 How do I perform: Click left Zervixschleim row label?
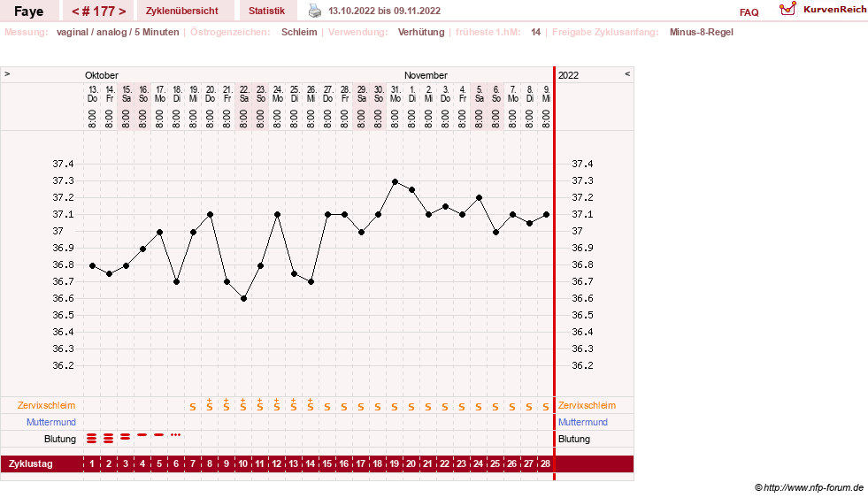coord(46,406)
